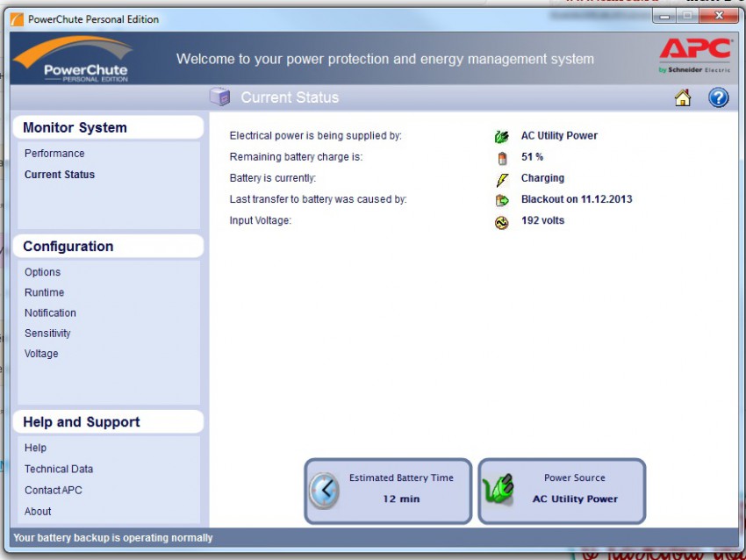The image size is (746, 560).
Task: Click the green plug icon in Power Source
Action: pyautogui.click(x=499, y=490)
